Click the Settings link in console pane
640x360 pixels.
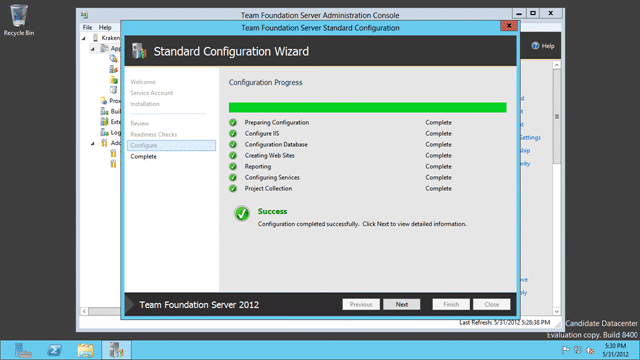[530, 138]
